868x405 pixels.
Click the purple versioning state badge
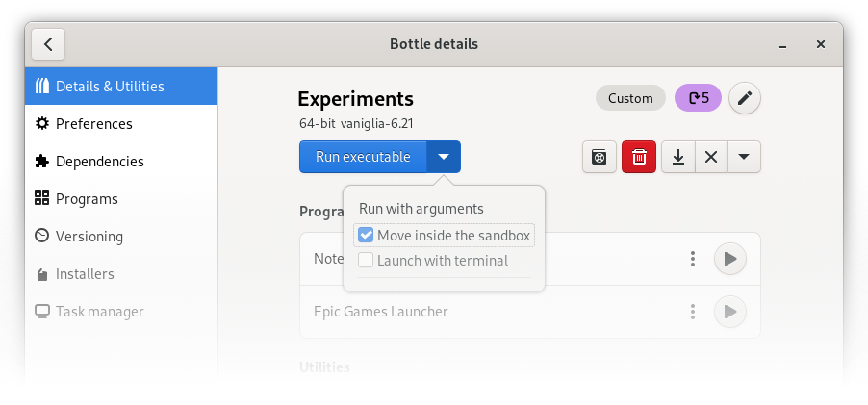(698, 98)
